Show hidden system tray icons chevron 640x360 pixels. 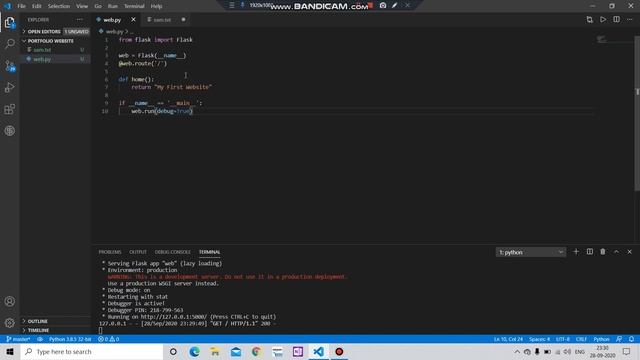point(517,352)
